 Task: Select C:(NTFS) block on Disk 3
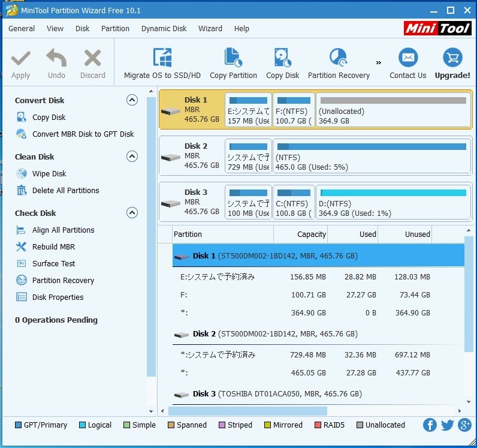[x=294, y=202]
